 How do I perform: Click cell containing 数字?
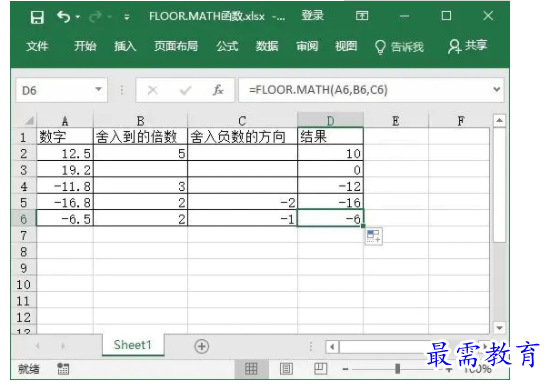65,136
